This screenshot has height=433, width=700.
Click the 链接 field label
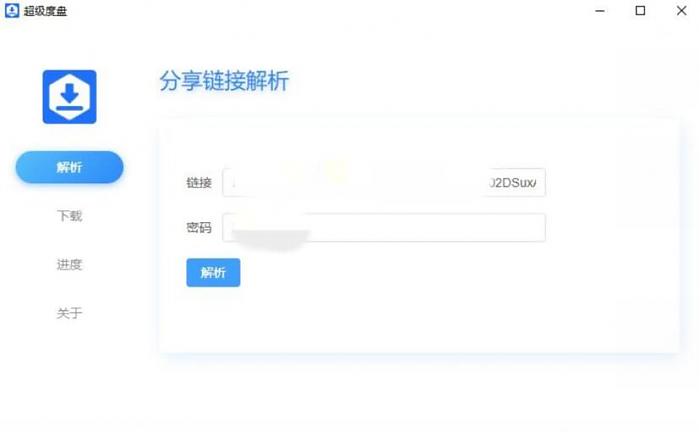click(x=199, y=183)
